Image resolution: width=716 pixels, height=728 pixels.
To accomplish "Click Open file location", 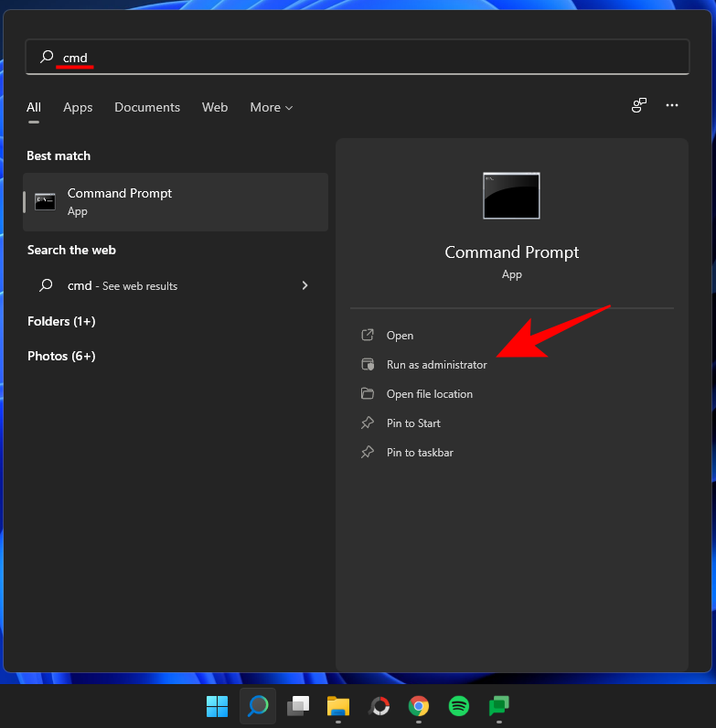I will pyautogui.click(x=429, y=394).
